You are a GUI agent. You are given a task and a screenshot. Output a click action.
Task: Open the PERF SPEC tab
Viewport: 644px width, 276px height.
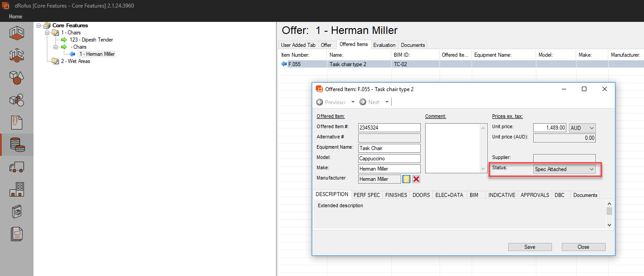[367, 195]
